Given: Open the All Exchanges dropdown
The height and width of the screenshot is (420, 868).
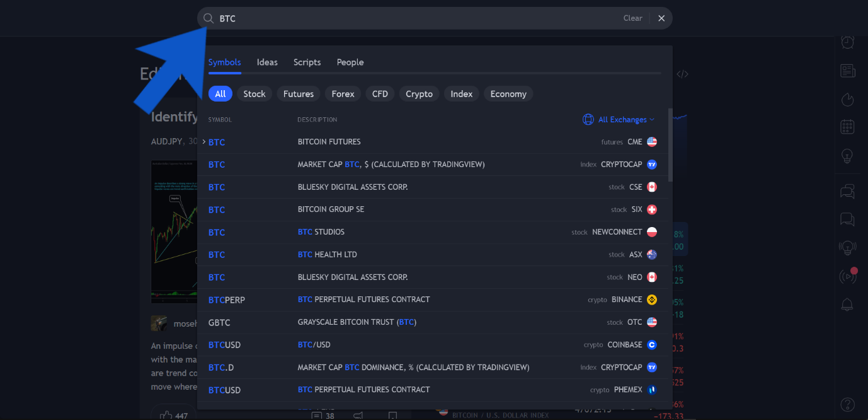Looking at the screenshot, I should pos(619,119).
